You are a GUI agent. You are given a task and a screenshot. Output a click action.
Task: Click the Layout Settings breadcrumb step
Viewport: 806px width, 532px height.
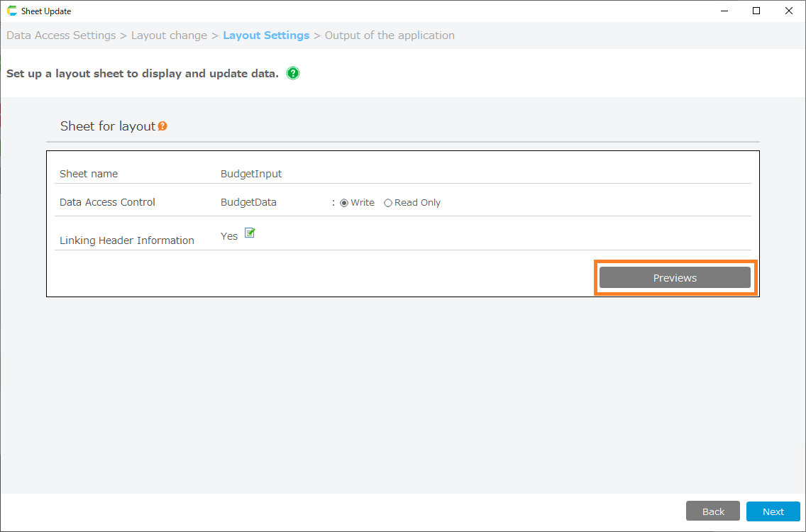click(266, 35)
